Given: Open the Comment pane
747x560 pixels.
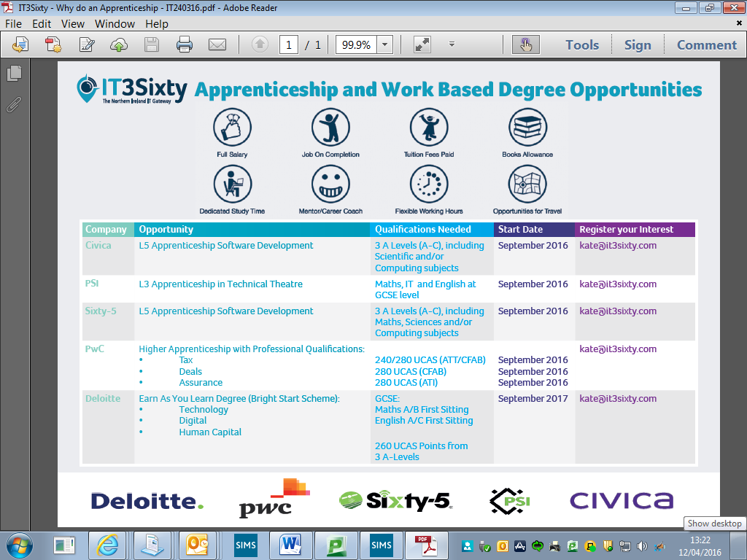Looking at the screenshot, I should click(x=706, y=45).
